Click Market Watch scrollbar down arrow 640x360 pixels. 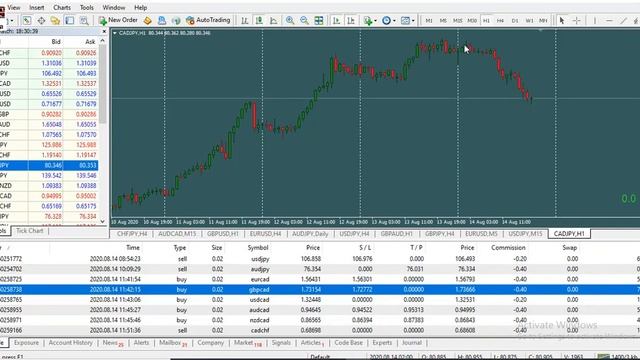[x=102, y=221]
